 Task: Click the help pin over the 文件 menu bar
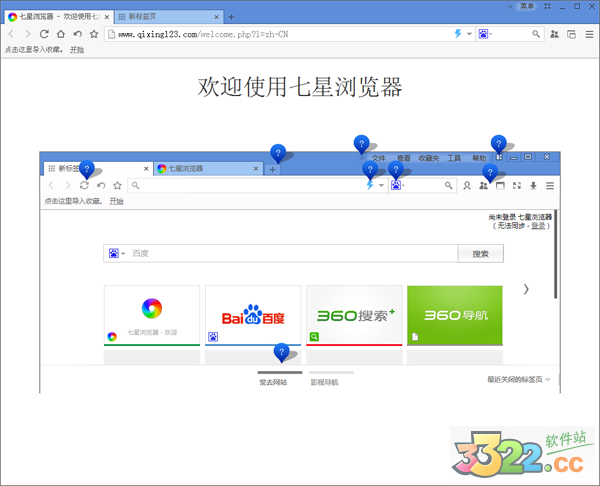361,144
